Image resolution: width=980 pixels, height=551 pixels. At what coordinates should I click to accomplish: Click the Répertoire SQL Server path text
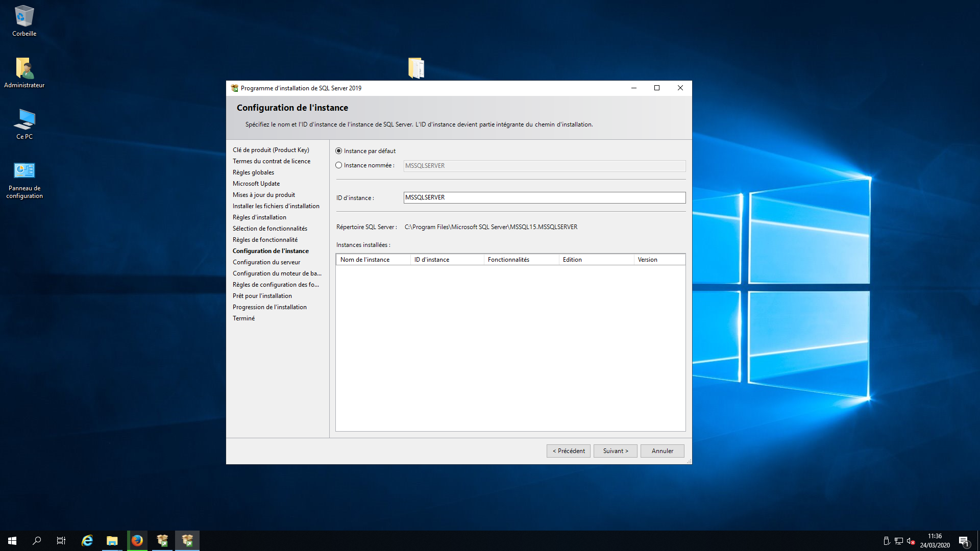point(491,227)
